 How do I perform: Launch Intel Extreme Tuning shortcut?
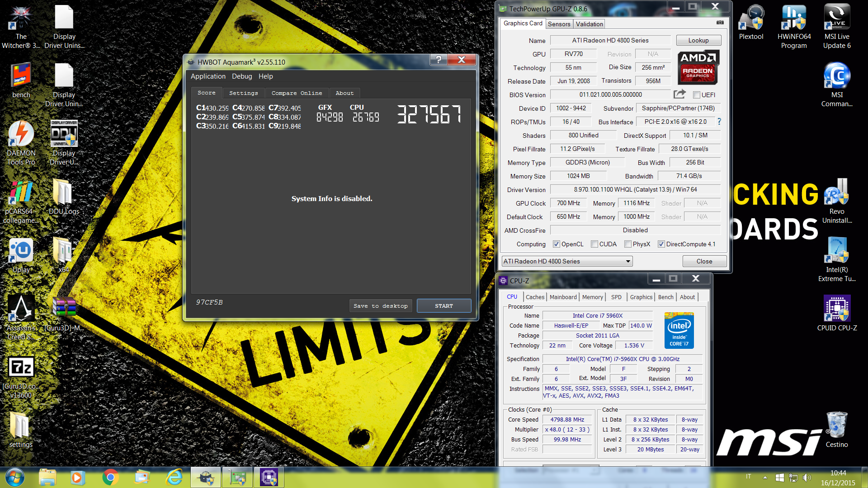[x=837, y=260]
